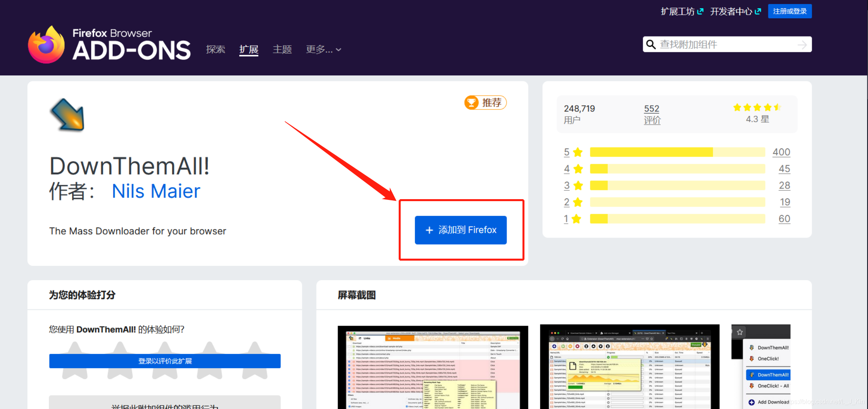The image size is (868, 409).
Task: Click 添加到 Firefox button
Action: [x=461, y=230]
